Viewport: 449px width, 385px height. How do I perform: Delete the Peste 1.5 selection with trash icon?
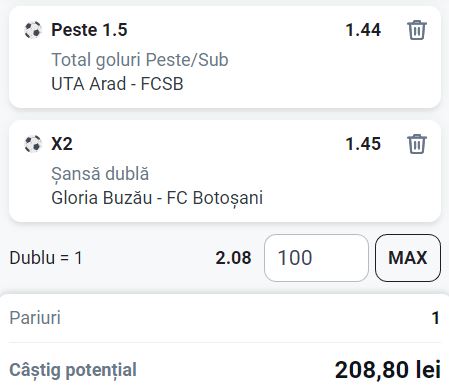coord(417,30)
